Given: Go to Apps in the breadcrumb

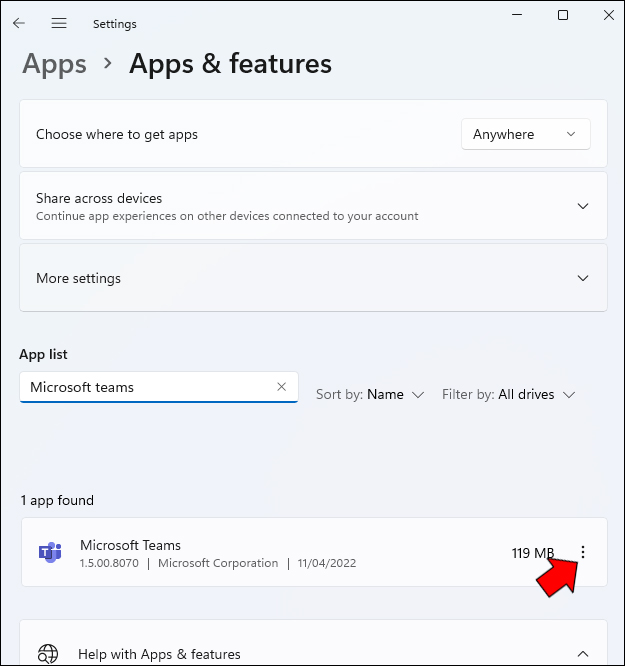Looking at the screenshot, I should [x=54, y=64].
